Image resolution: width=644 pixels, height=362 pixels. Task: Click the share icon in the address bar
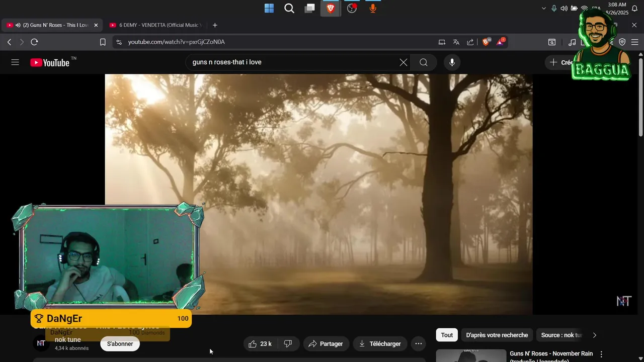[470, 42]
